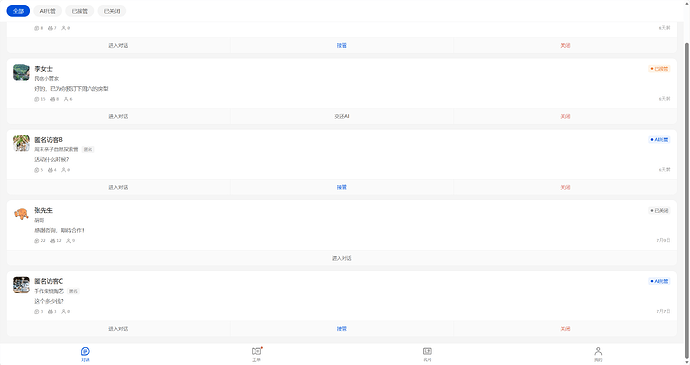Click red 关闭 on 匿名访客C's card
690x365 pixels.
tap(565, 329)
